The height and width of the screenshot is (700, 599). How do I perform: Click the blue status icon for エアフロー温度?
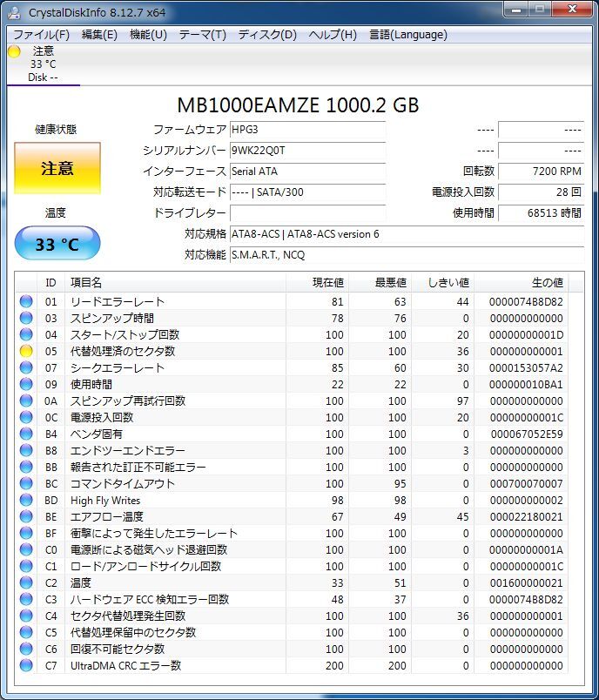click(26, 516)
